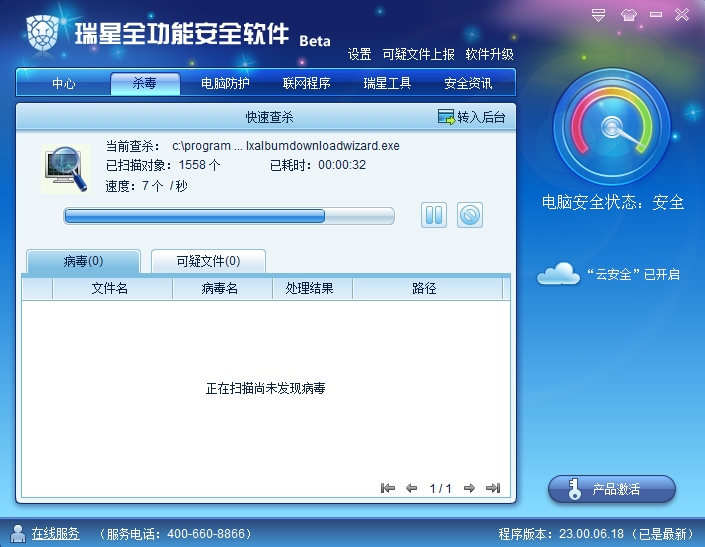Open 软件升级 software upgrade
Screen dimensions: 705x547
(x=489, y=54)
